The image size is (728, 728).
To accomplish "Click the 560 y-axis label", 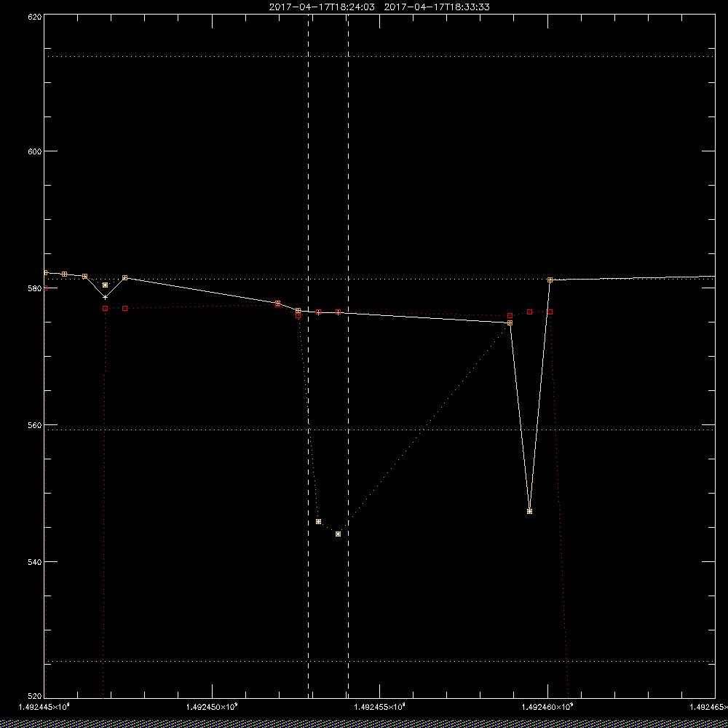I will 35,425.
